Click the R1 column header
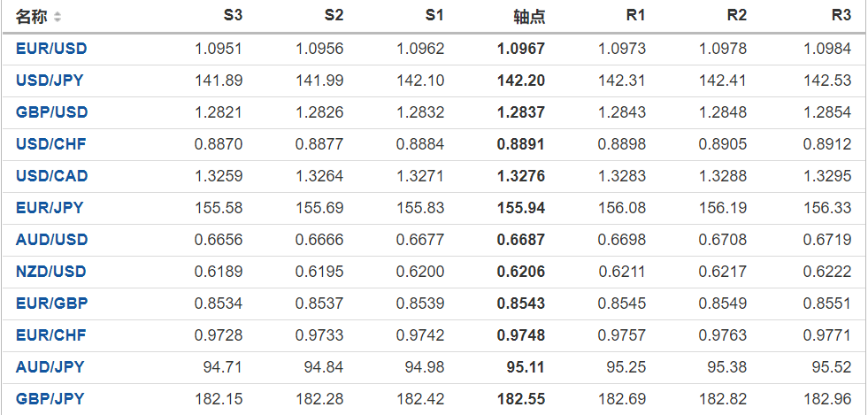 tap(635, 16)
